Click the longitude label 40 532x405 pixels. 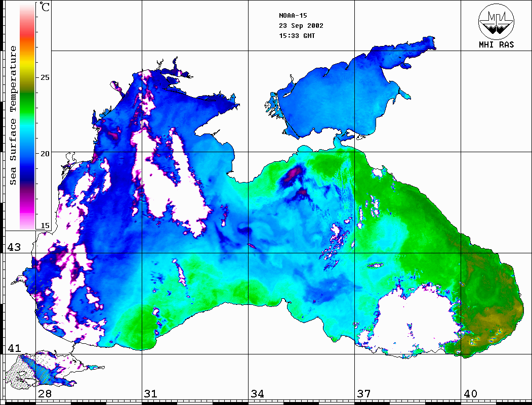[470, 394]
